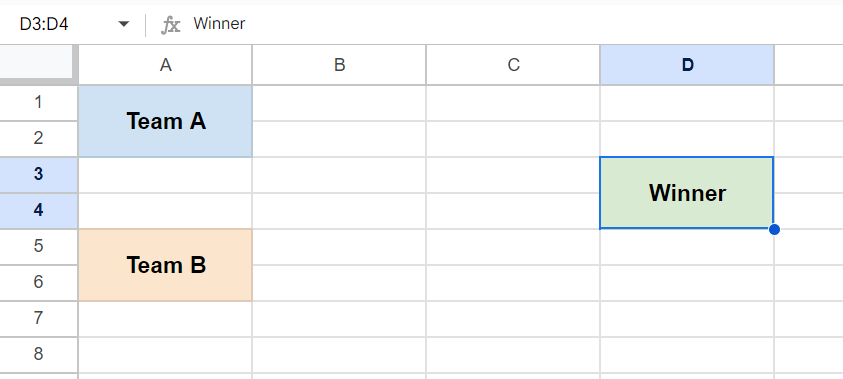Click the fx function icon

click(x=171, y=24)
